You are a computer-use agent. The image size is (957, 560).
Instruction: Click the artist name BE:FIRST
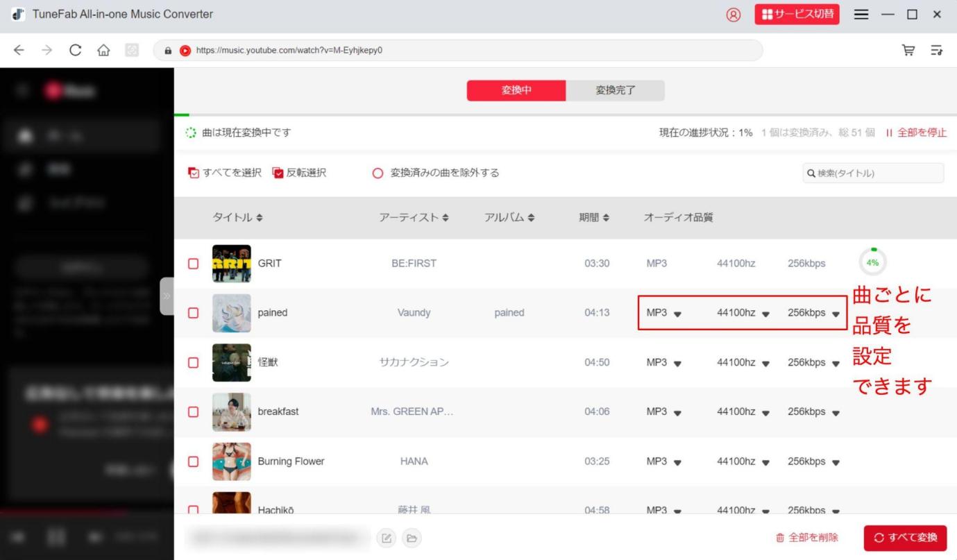click(x=414, y=264)
